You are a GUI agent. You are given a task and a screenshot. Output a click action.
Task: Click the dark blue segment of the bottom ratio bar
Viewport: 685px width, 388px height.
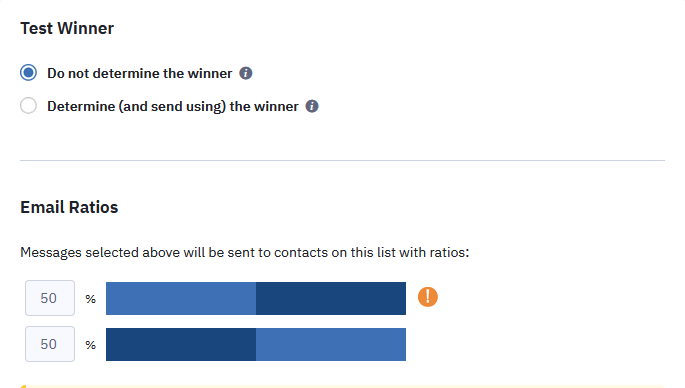point(181,344)
